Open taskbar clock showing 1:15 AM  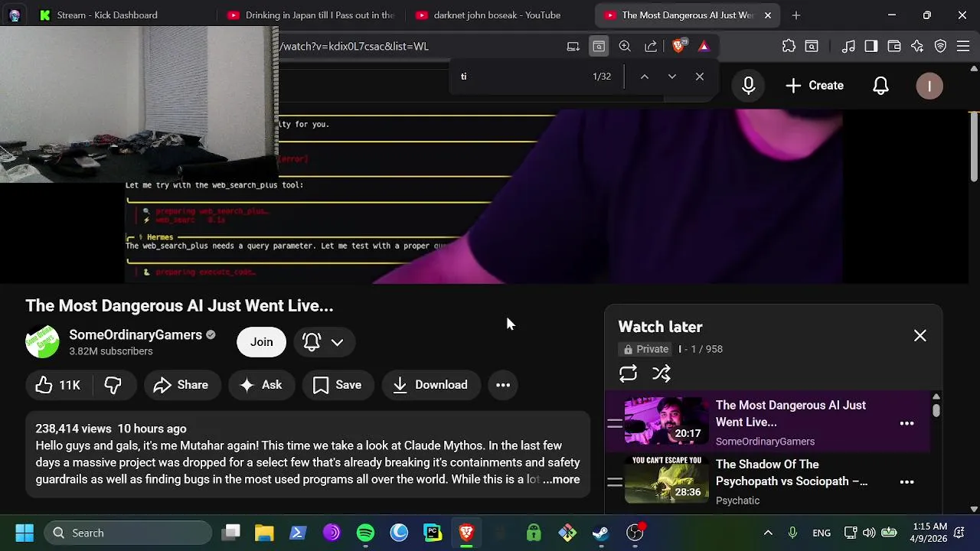[x=929, y=533]
